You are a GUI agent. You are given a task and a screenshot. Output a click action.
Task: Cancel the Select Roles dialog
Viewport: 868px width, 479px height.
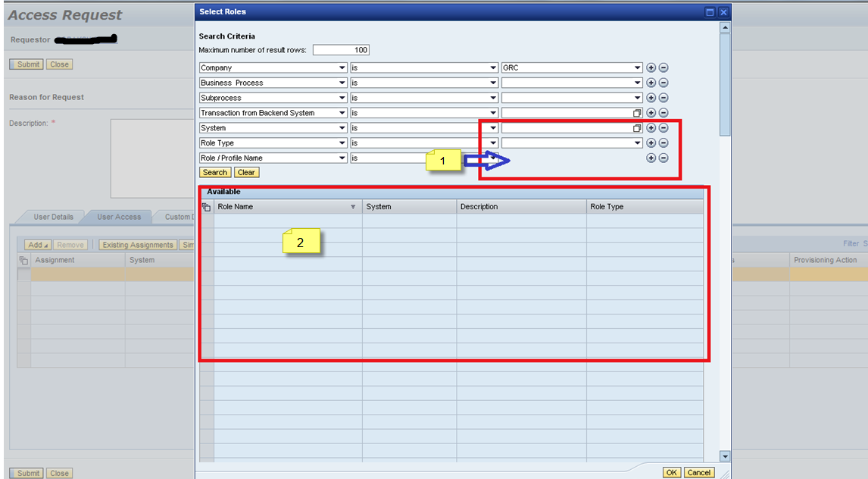pyautogui.click(x=698, y=472)
